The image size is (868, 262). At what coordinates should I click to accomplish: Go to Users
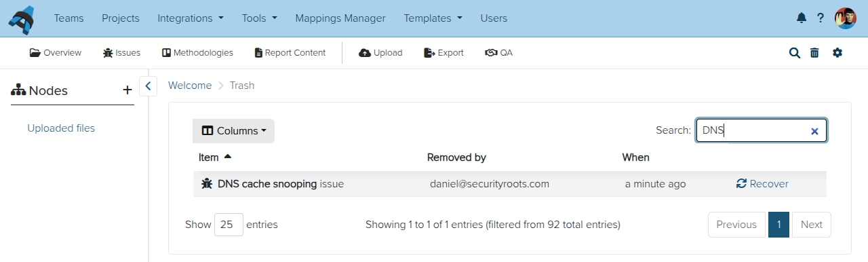click(x=494, y=18)
